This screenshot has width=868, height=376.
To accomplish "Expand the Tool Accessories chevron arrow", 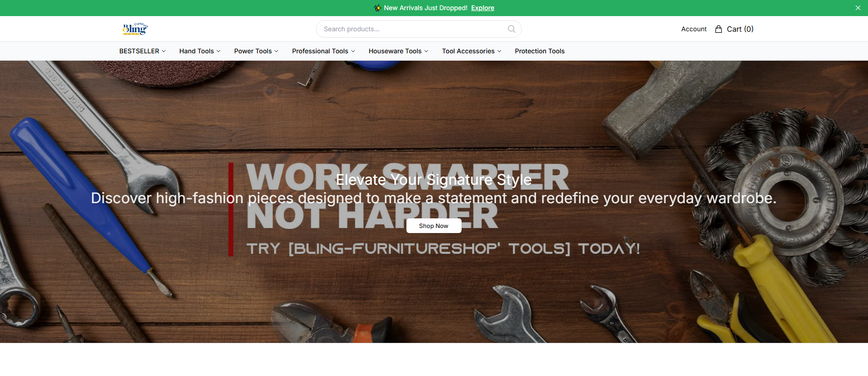I will tap(499, 51).
